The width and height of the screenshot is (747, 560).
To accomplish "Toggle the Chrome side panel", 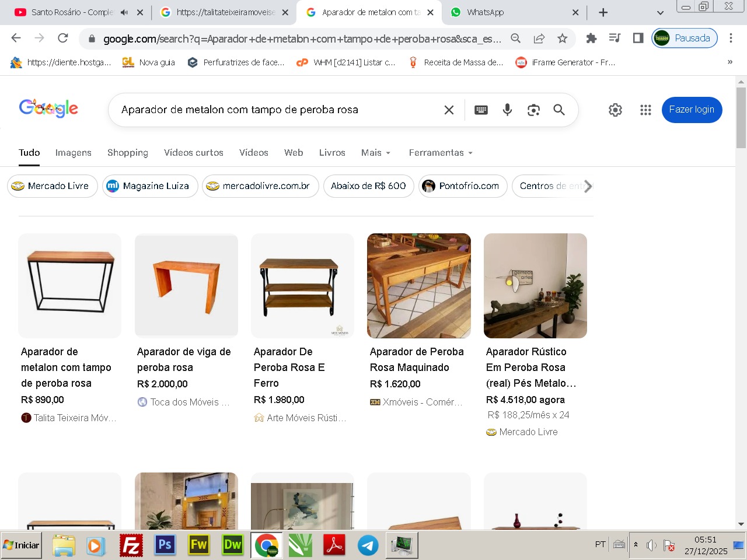I will tap(638, 38).
